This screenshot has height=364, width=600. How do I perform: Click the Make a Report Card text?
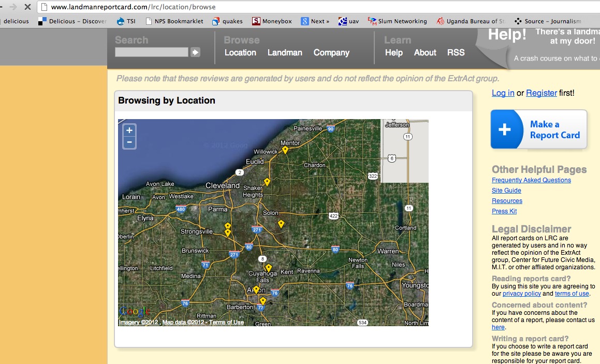(x=555, y=130)
